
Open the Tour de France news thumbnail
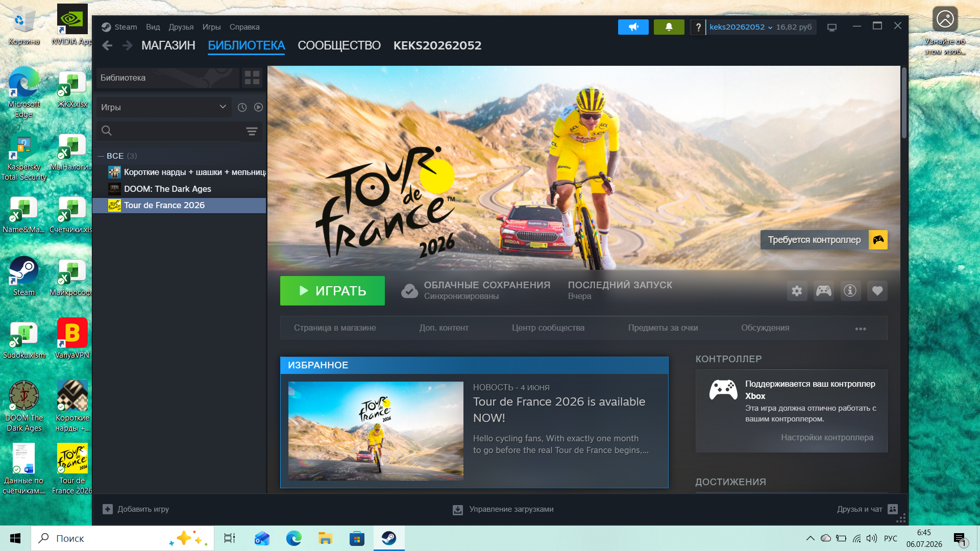pos(376,431)
